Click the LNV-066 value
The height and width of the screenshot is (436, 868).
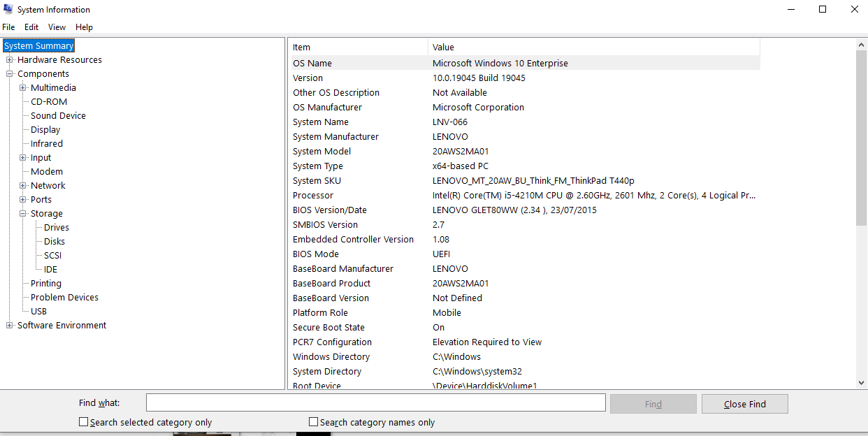coord(449,122)
